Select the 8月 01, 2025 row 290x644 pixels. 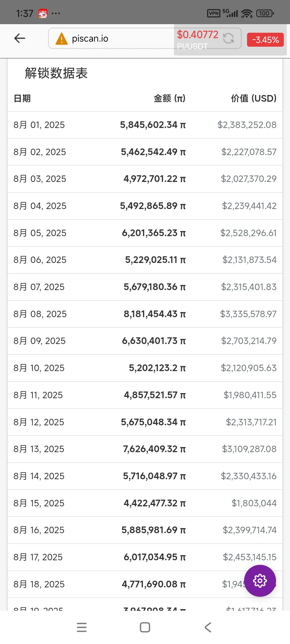[x=145, y=125]
